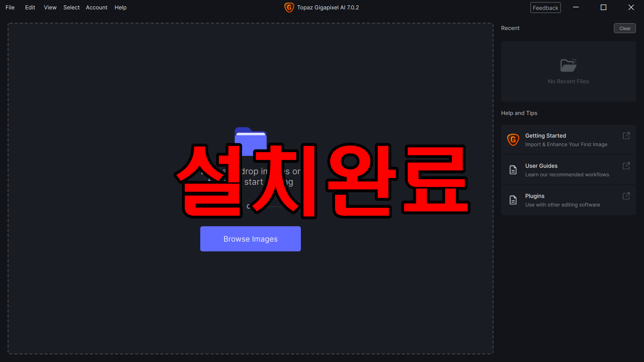Open Getting Started external link icon
The image size is (644, 362).
coord(626,136)
